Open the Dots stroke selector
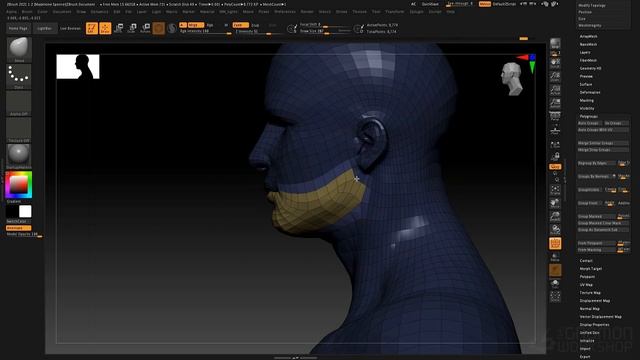The height and width of the screenshot is (360, 640). click(x=19, y=76)
